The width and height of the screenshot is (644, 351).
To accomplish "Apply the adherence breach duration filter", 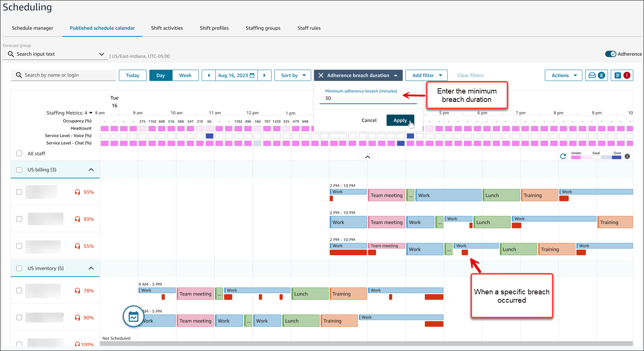I will pyautogui.click(x=400, y=120).
